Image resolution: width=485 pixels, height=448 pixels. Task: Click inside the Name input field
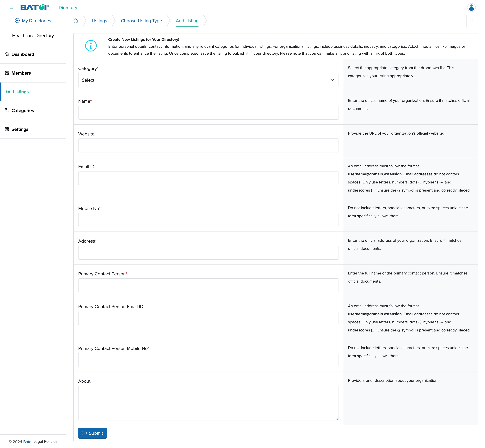pyautogui.click(x=208, y=113)
